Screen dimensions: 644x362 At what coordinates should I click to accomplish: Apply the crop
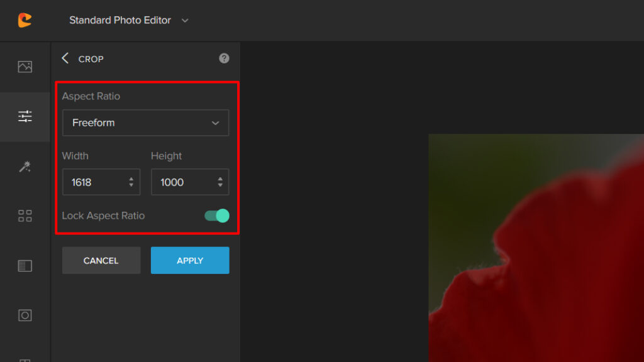(190, 260)
